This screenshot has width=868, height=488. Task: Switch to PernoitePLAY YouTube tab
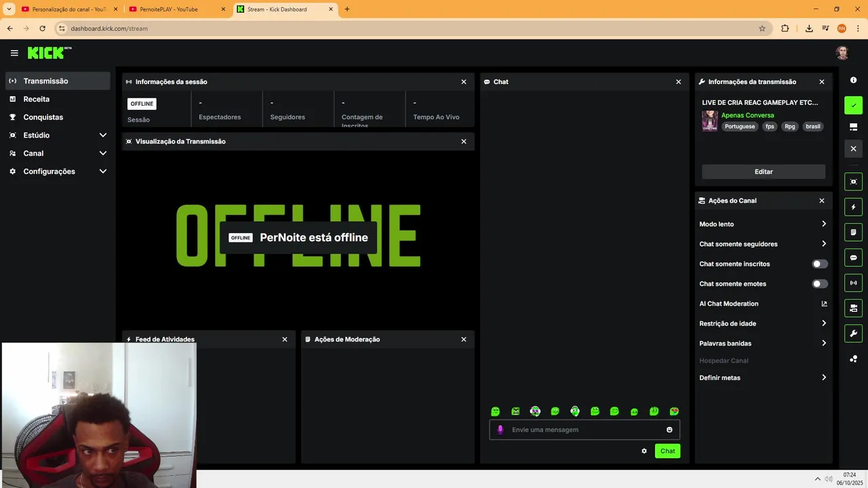point(178,9)
